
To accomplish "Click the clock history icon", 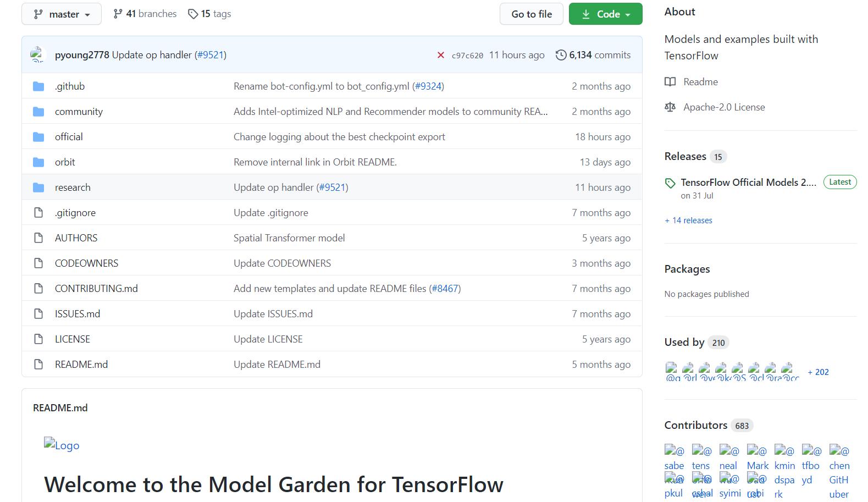I will 561,55.
